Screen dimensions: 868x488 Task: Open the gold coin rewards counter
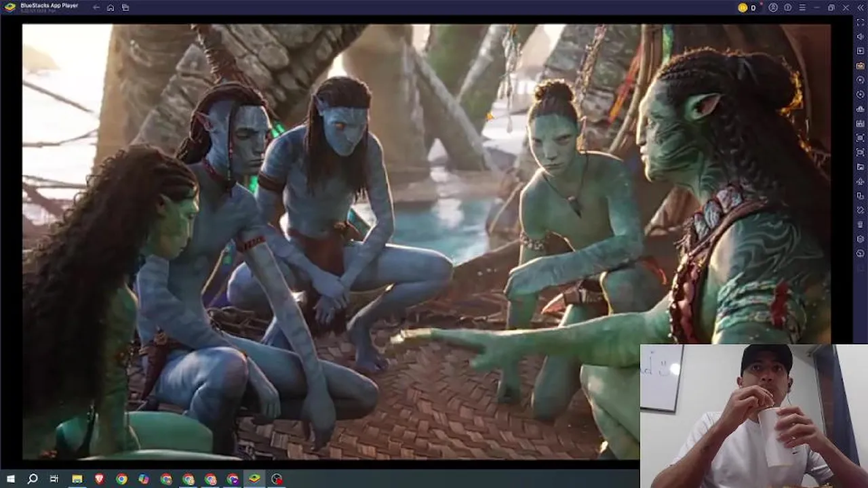[747, 7]
